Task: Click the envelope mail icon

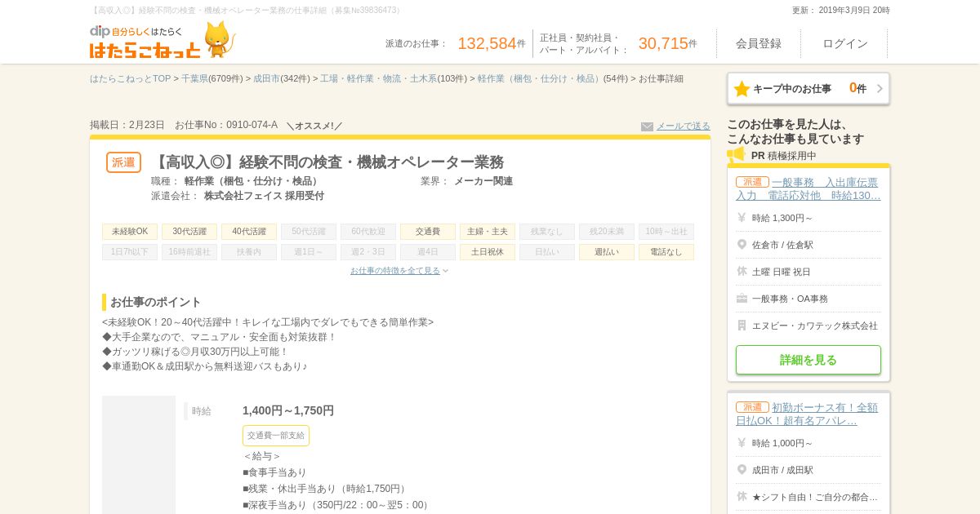Action: click(x=647, y=126)
